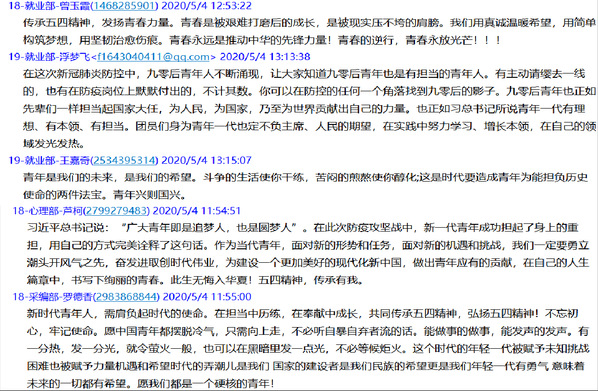The image size is (598, 391).
Task: Click the timestamp 2020/5/4 12:53:22
Action: coord(206,6)
